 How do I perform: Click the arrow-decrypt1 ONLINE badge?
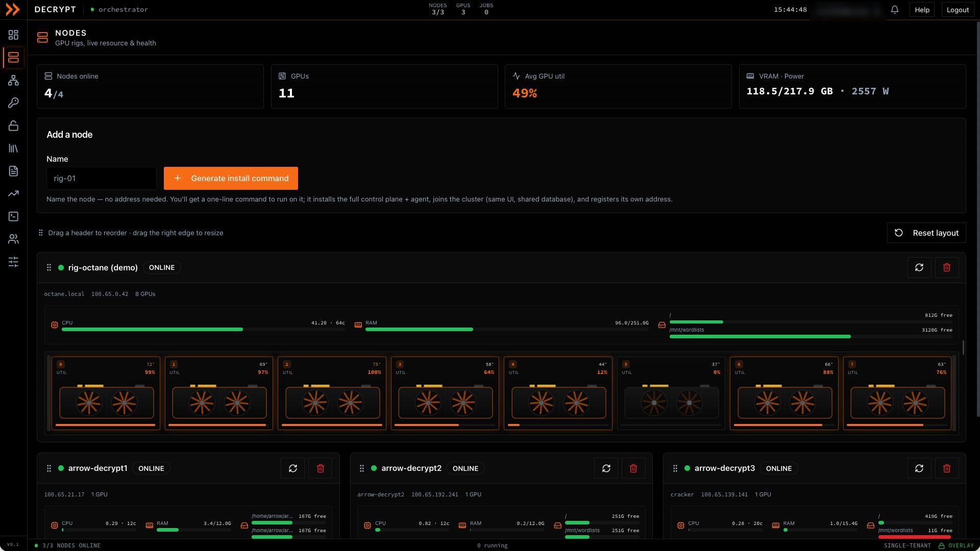point(151,468)
